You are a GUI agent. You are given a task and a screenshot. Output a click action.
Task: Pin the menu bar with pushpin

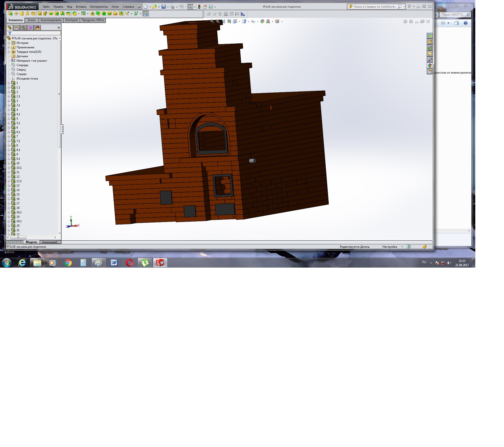(139, 7)
